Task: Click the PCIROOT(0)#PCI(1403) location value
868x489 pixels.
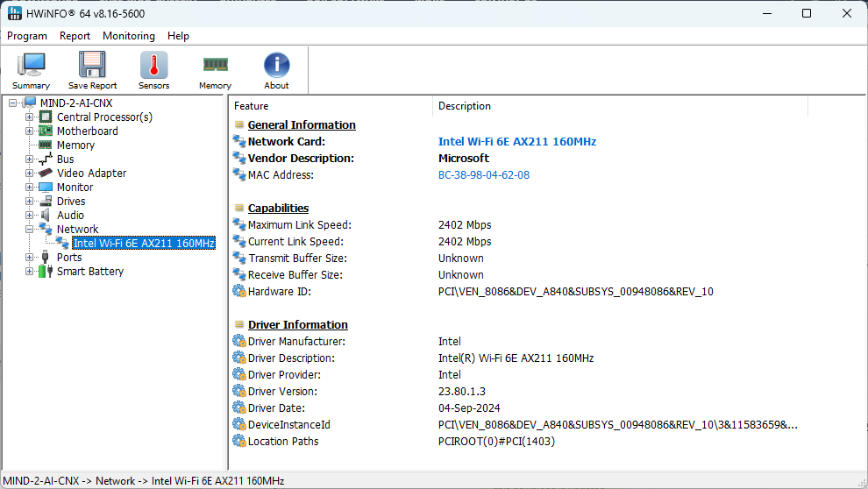Action: [496, 441]
